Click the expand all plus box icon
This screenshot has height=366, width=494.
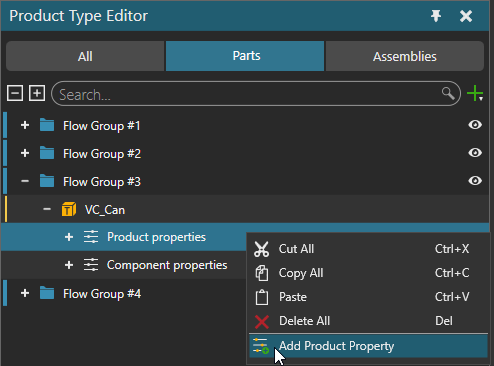[x=37, y=93]
